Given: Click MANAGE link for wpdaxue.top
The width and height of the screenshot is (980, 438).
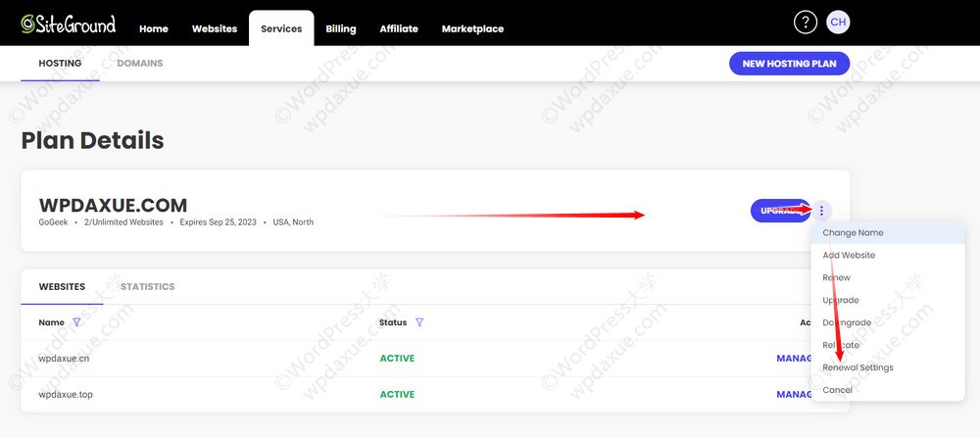Looking at the screenshot, I should click(794, 395).
